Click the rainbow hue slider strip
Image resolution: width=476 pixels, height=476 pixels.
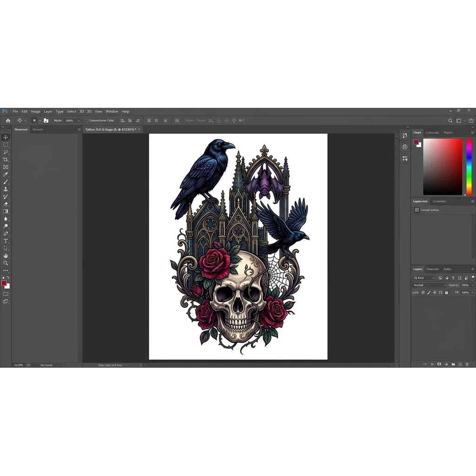(x=469, y=166)
